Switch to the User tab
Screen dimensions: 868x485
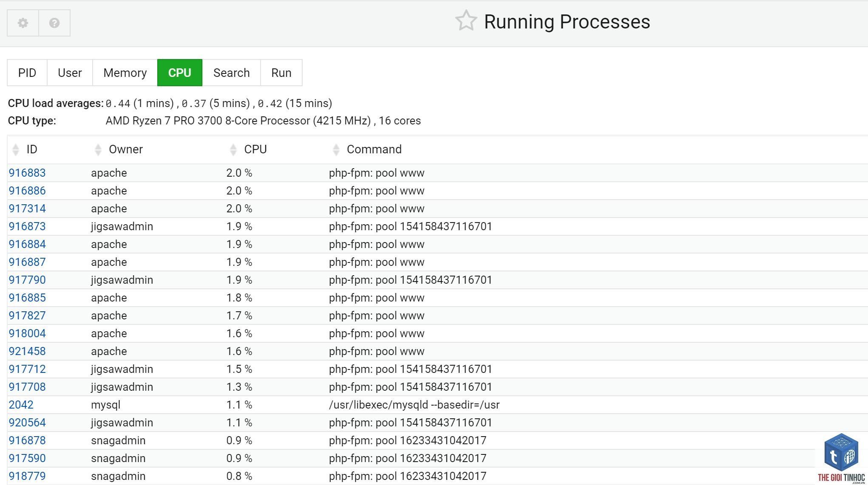70,73
